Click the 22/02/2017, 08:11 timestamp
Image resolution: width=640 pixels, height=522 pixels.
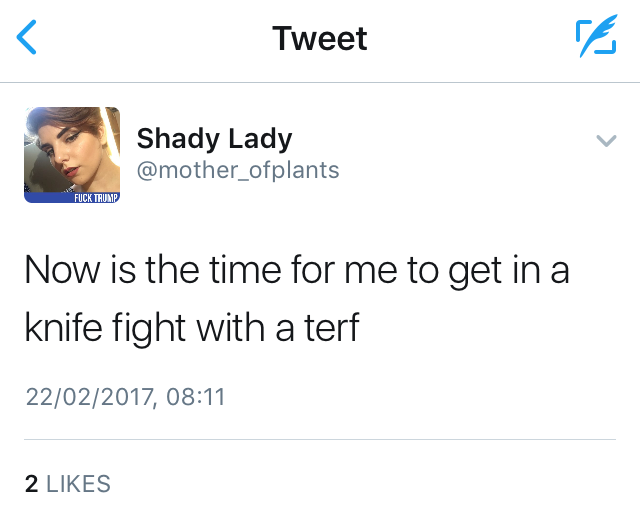coord(125,397)
